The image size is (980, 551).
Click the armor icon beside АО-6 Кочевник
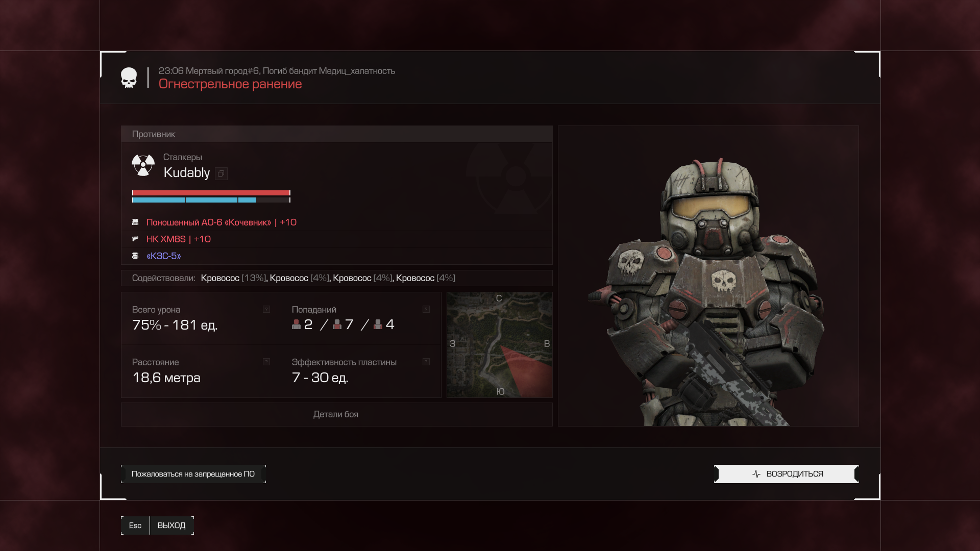135,222
